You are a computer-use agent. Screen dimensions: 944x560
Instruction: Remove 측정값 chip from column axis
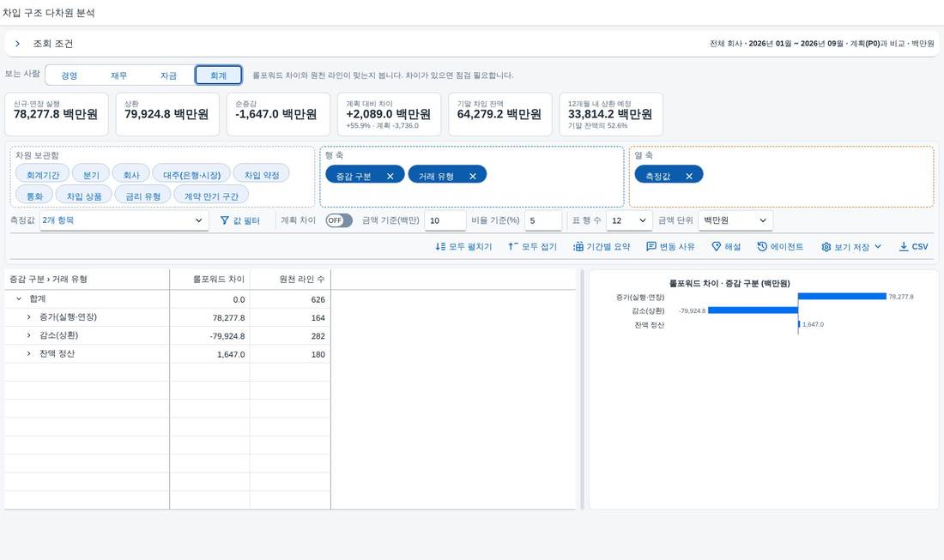tap(689, 177)
